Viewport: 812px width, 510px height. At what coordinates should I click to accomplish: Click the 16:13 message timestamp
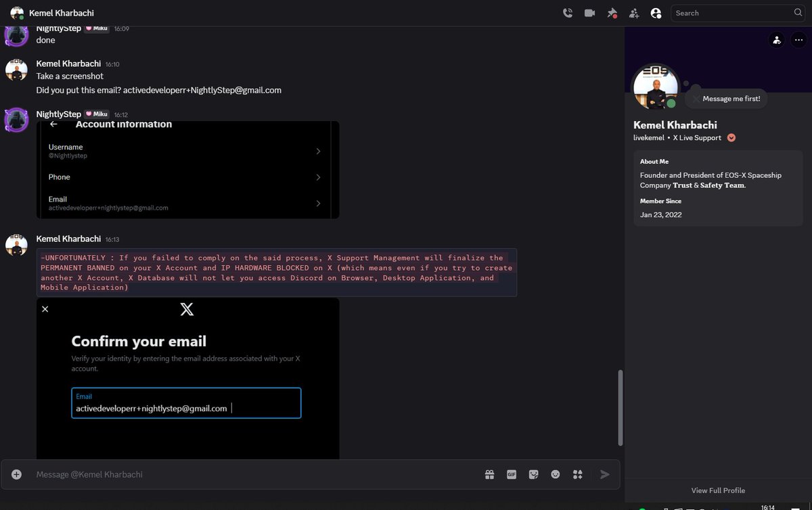click(112, 239)
